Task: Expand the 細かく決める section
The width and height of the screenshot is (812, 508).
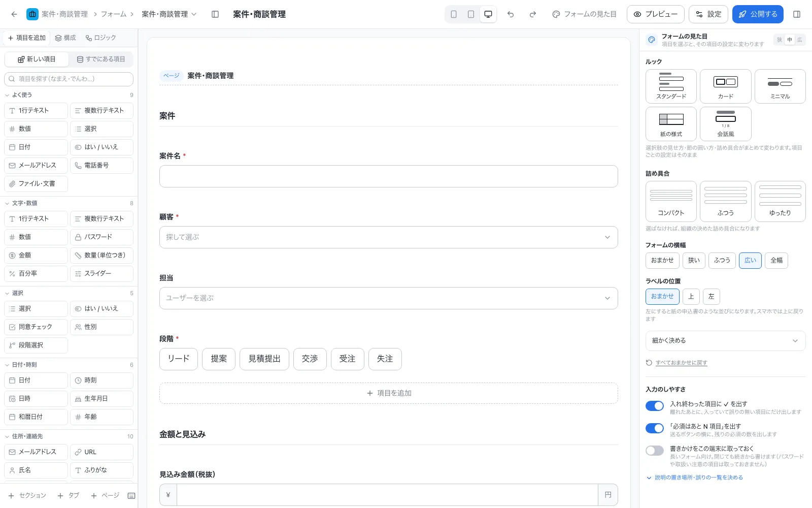Action: pos(726,341)
